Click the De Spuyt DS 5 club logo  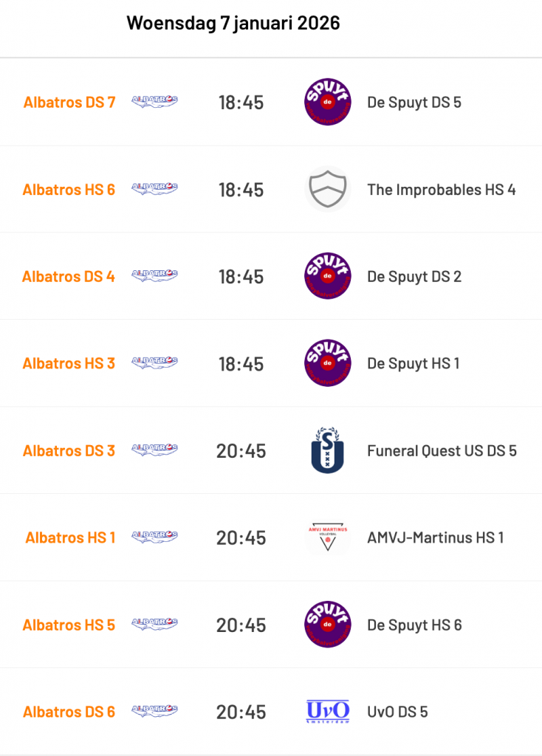327,102
